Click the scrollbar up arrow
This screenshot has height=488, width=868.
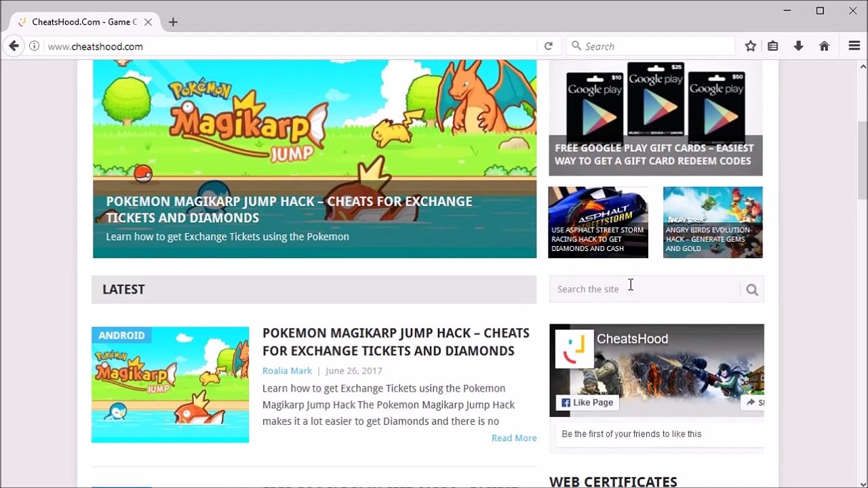pyautogui.click(x=863, y=66)
